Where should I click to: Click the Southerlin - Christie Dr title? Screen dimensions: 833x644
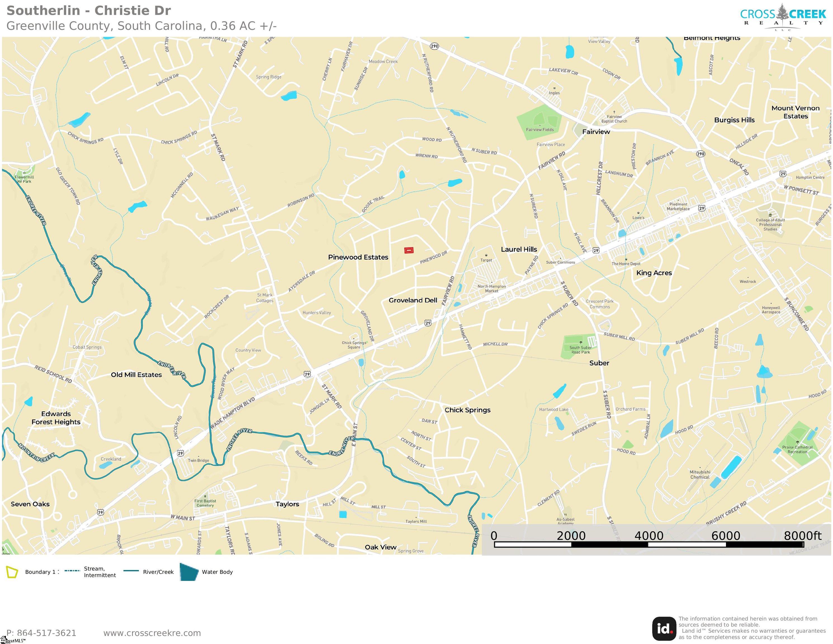coord(89,10)
